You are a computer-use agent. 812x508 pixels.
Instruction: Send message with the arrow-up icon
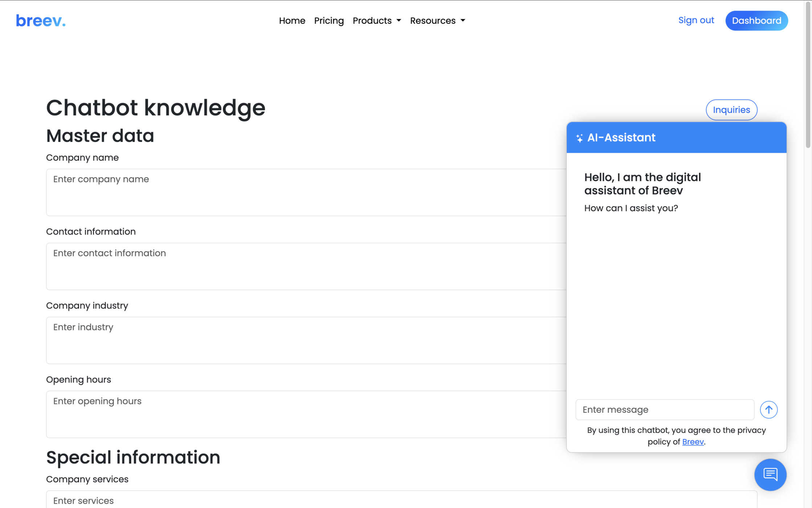click(x=768, y=410)
